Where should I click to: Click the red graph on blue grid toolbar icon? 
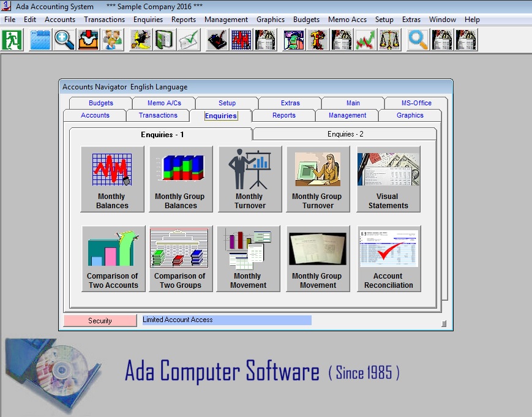[241, 40]
